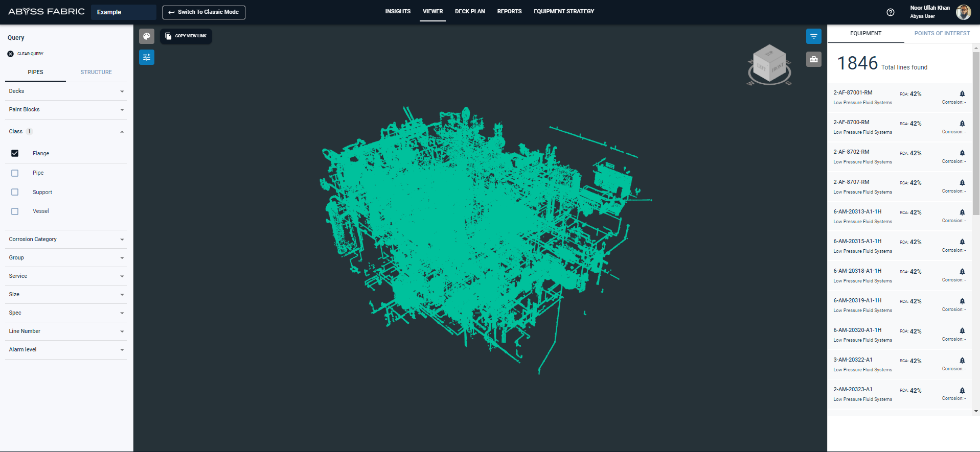
Task: Click Switch To Classic Mode button
Action: point(203,12)
